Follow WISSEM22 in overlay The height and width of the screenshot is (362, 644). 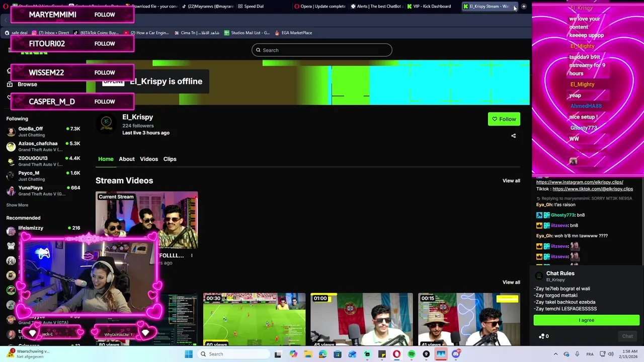tap(105, 72)
